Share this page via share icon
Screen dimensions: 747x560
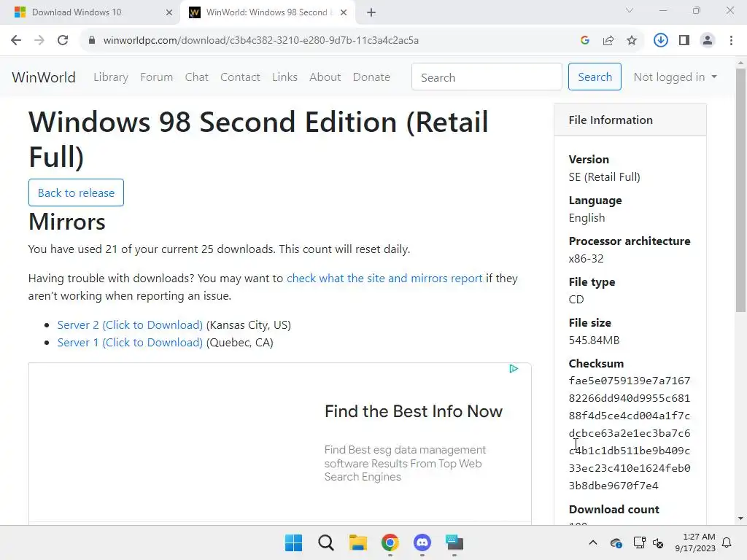608,40
